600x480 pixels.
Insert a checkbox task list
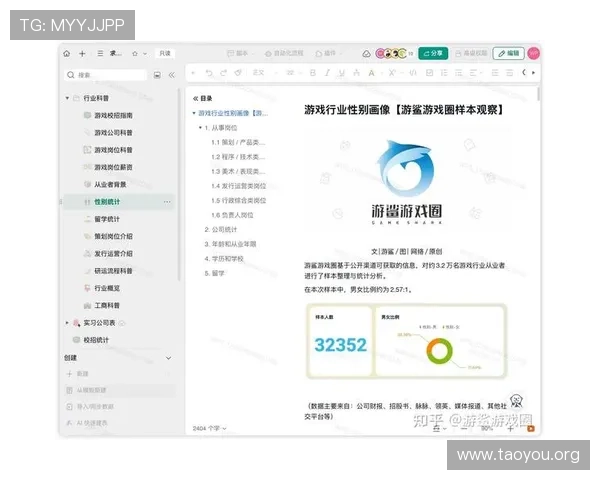coord(429,73)
